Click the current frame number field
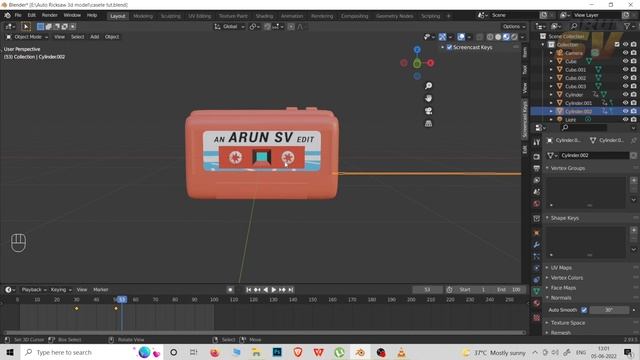 click(427, 290)
